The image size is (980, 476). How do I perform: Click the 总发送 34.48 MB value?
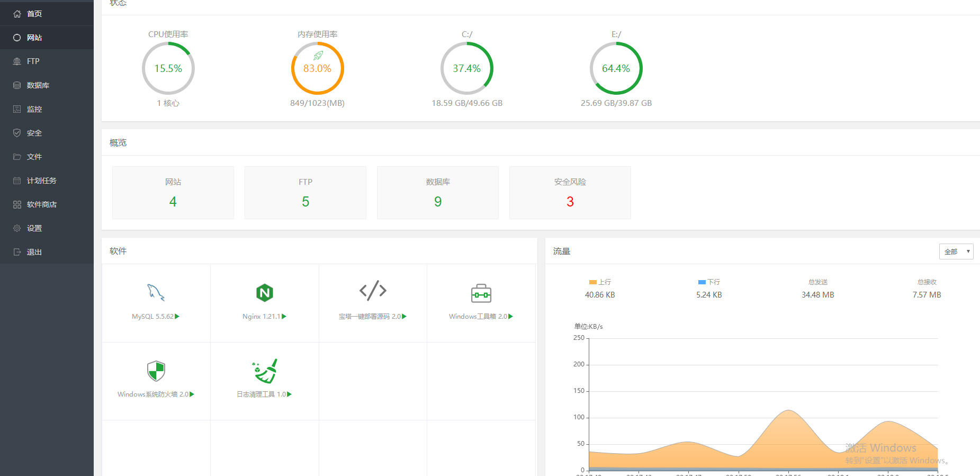818,295
